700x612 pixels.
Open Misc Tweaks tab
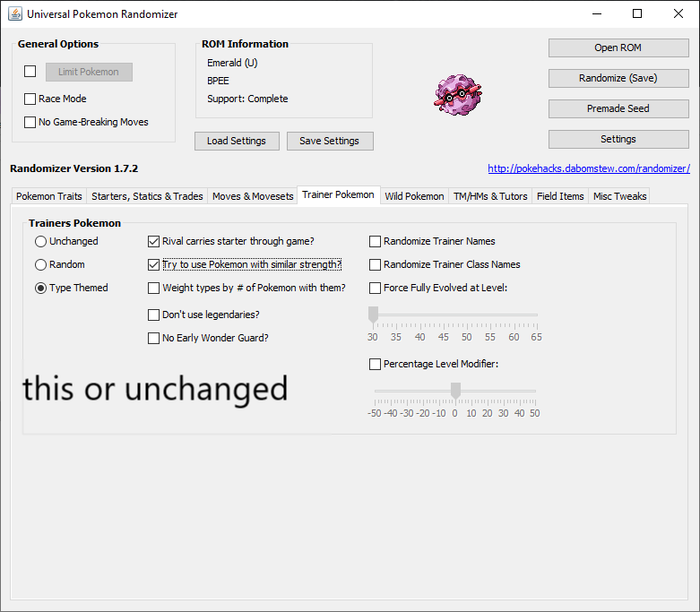(x=619, y=196)
